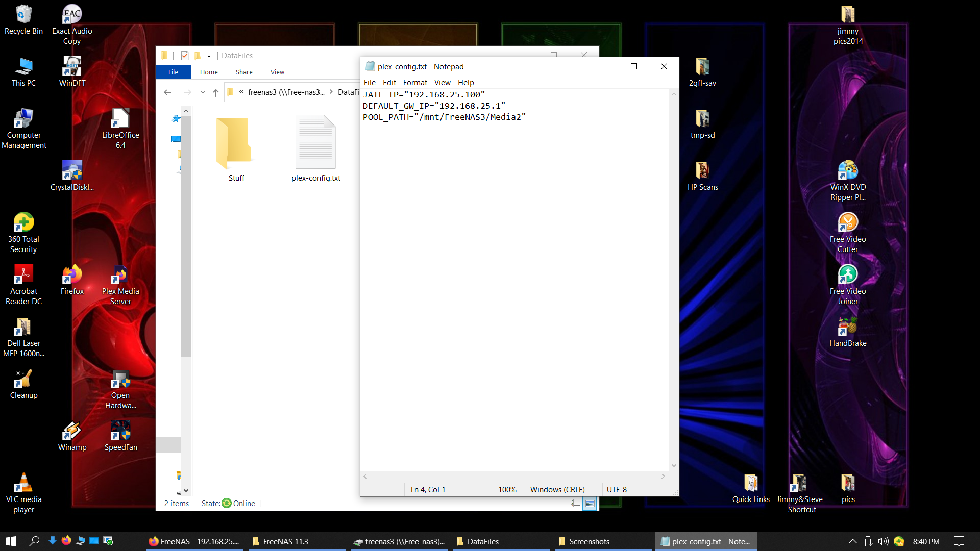
Task: Show hidden tray icons chevron
Action: tap(852, 541)
